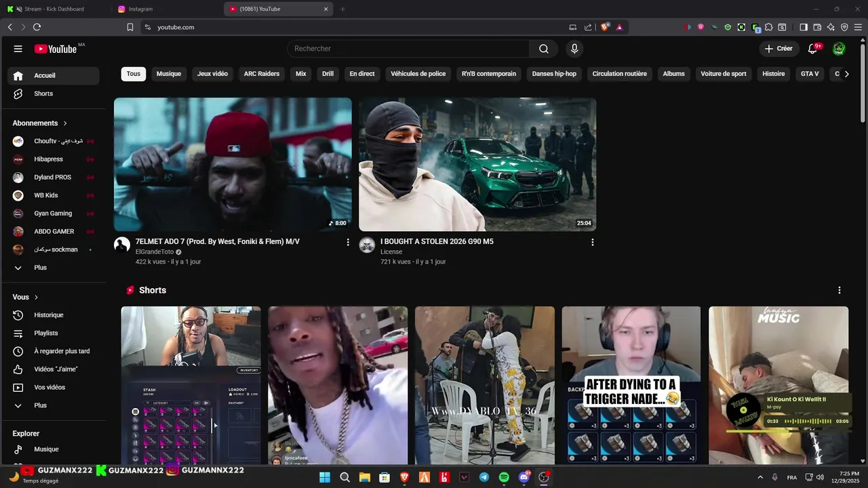868x488 pixels.
Task: Open Brave Leo AI sparkle icon
Action: pyautogui.click(x=831, y=27)
